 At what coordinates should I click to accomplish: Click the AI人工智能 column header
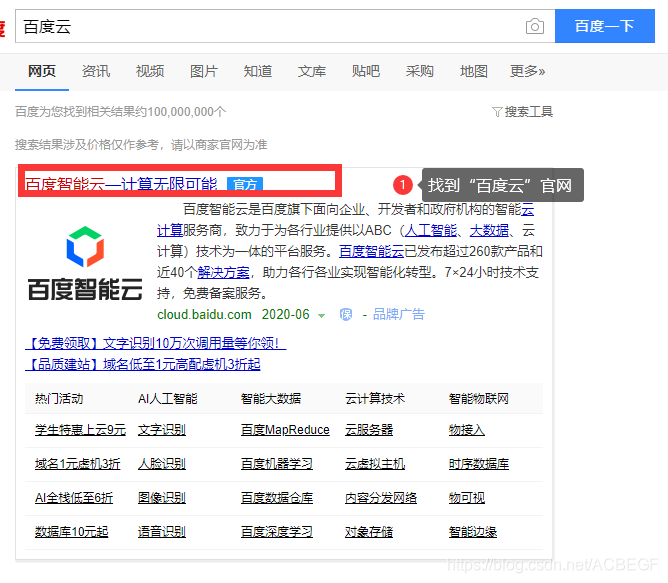[x=168, y=399]
